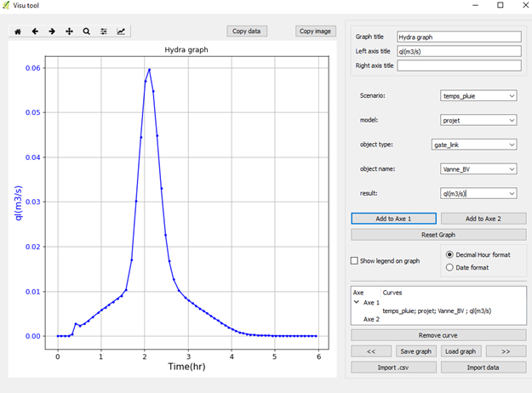
Task: Click the Save graph button
Action: click(416, 351)
